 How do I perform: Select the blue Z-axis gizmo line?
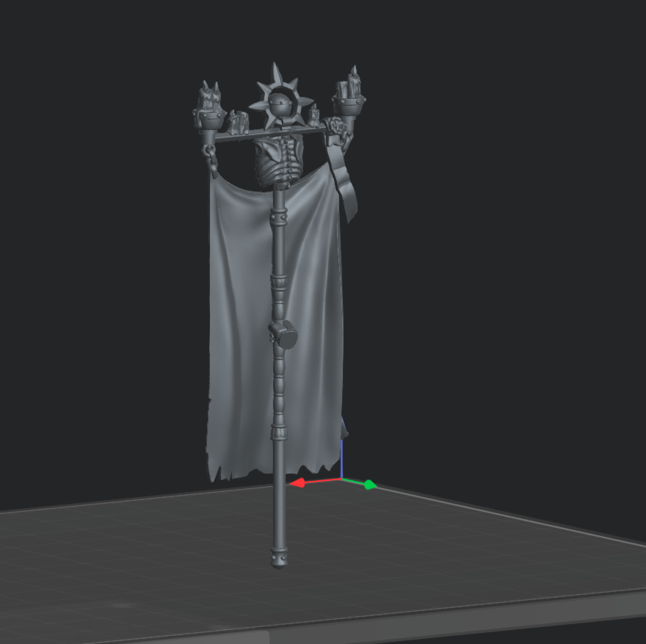[x=342, y=441]
